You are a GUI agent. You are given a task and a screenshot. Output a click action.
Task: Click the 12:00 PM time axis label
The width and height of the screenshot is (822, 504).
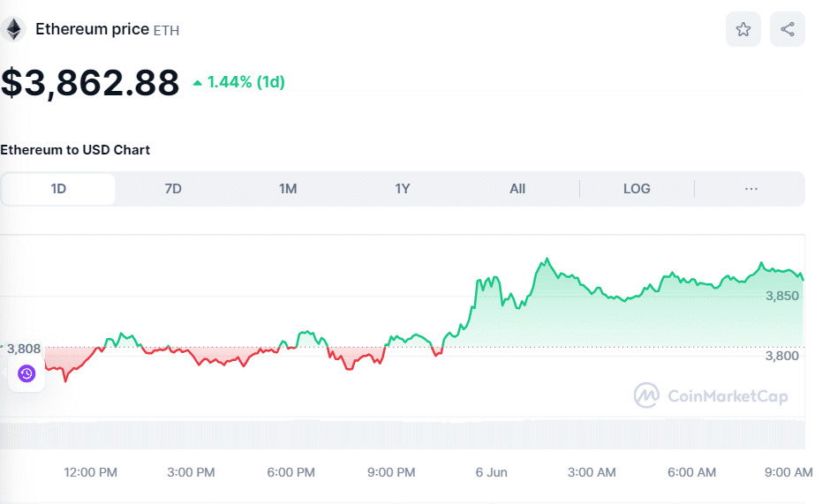(x=90, y=472)
